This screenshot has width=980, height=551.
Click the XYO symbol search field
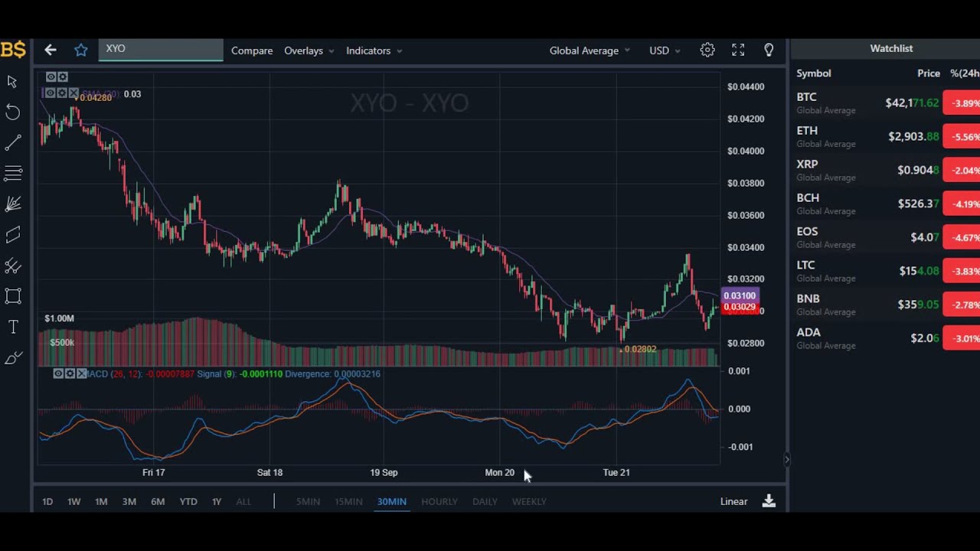161,49
